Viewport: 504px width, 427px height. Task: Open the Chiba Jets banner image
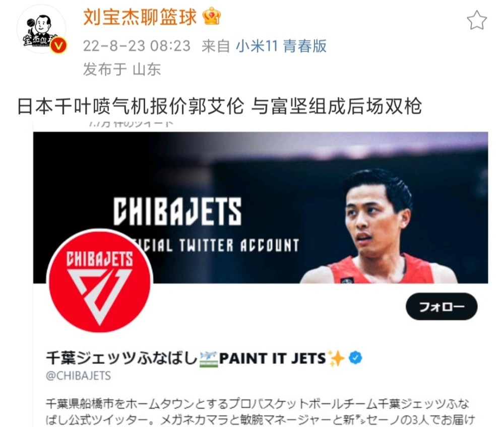(x=261, y=207)
